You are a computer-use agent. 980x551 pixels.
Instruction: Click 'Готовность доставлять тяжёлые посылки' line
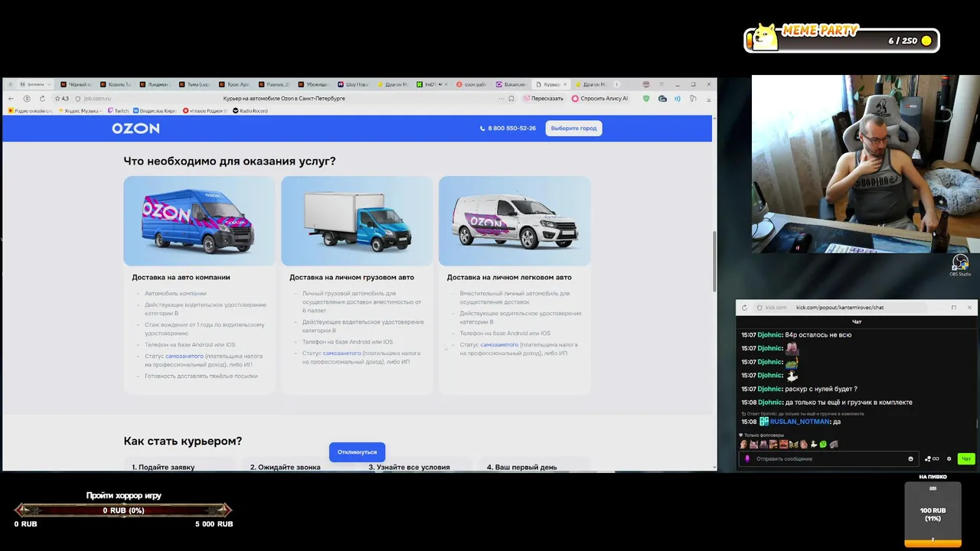[201, 376]
